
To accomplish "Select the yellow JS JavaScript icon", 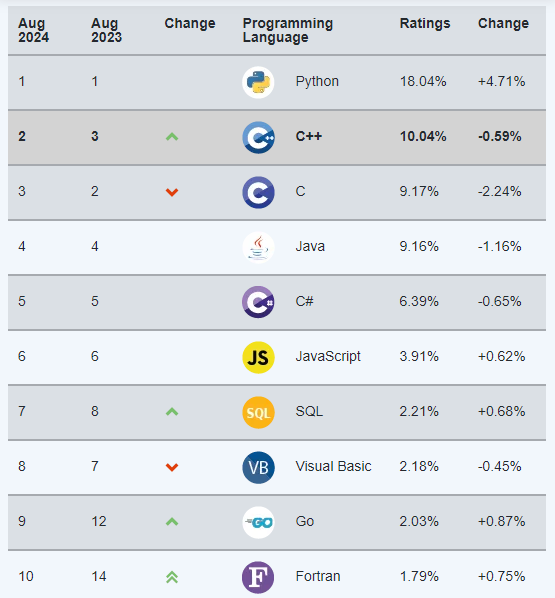I will pyautogui.click(x=258, y=357).
